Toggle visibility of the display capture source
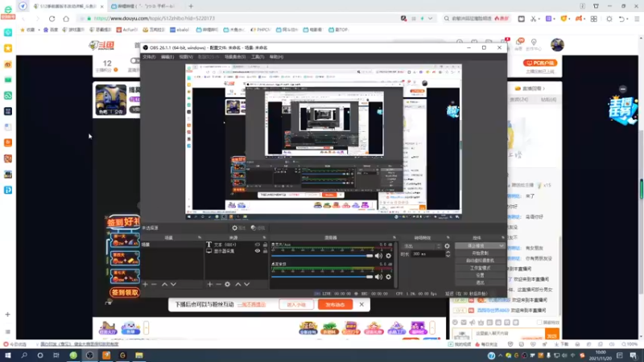 pyautogui.click(x=258, y=251)
